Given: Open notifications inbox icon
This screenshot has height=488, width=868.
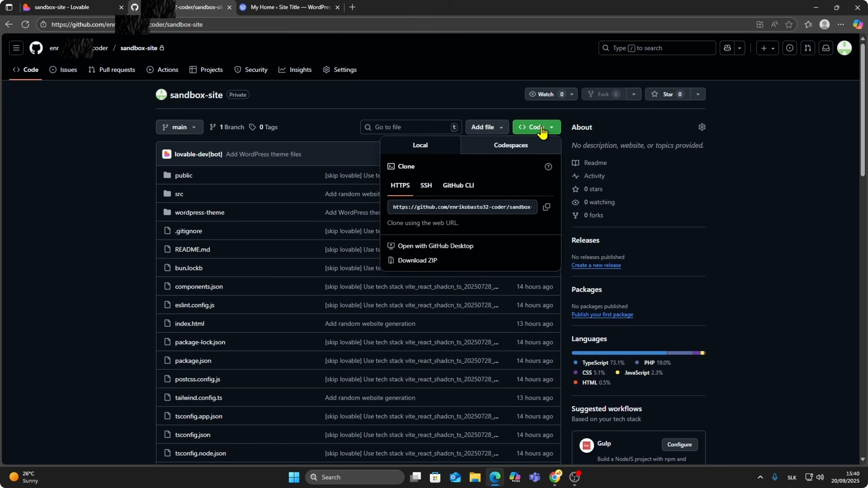Looking at the screenshot, I should [826, 48].
